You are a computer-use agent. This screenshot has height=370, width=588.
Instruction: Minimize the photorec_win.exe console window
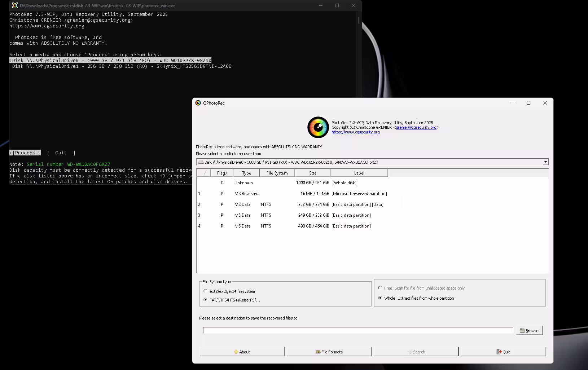tap(320, 5)
